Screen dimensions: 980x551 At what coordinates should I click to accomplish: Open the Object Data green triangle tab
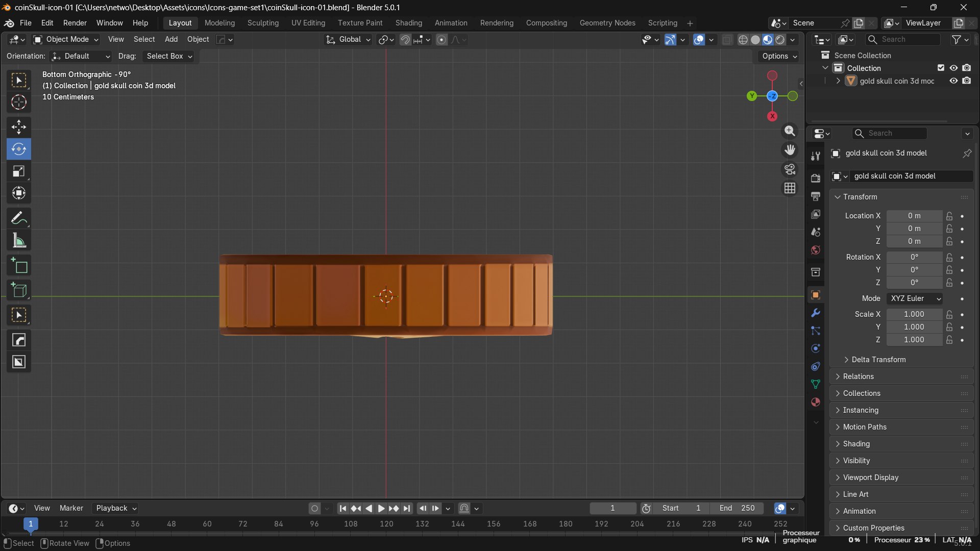(x=816, y=384)
